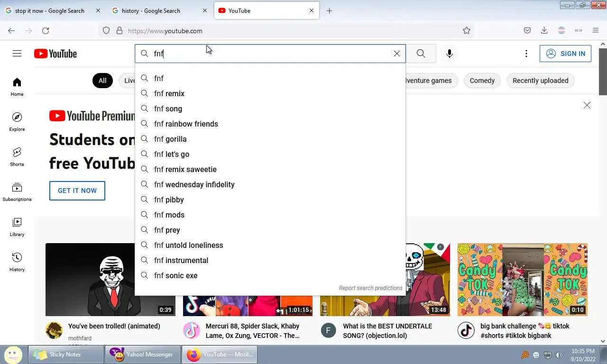
Task: Open 'big bank challenge' video title
Action: (525, 331)
